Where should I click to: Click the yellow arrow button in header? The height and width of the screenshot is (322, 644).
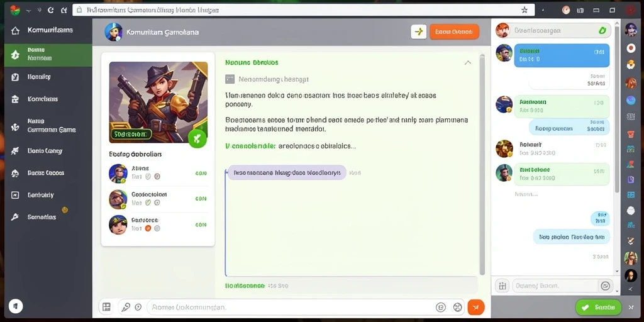(x=418, y=31)
